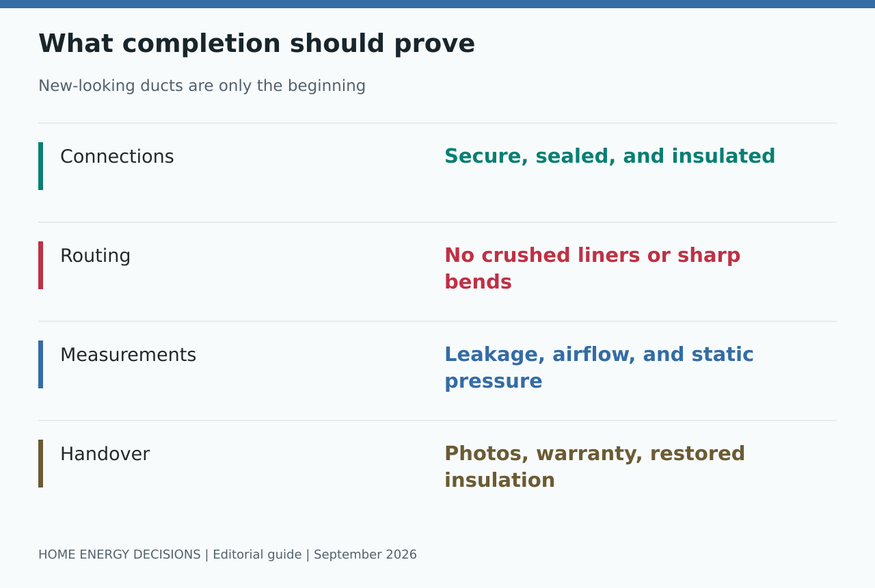Click the divider line below Connections row
875x588 pixels.
tap(437, 222)
